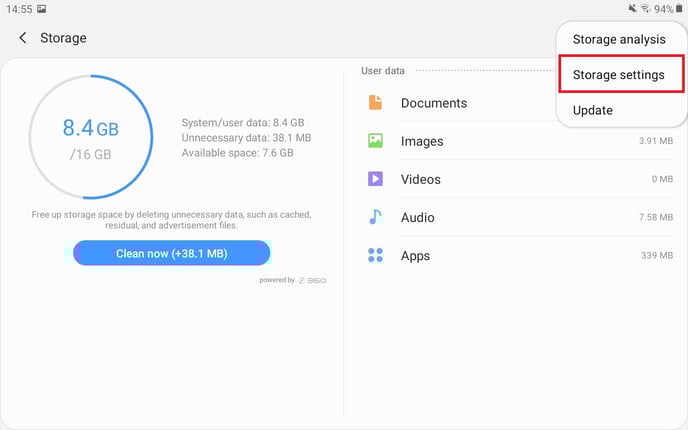The image size is (688, 430).
Task: Open the Documents category label
Action: pyautogui.click(x=434, y=103)
